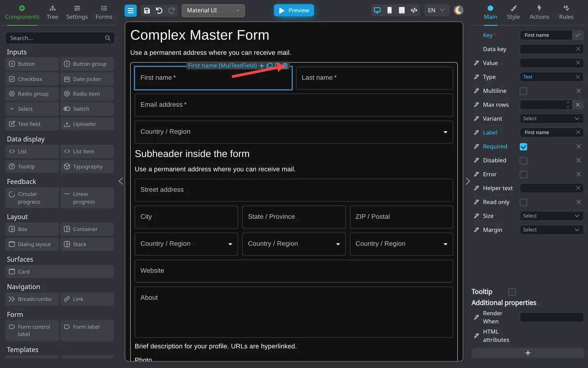Open the Rules properties tab
This screenshot has height=368, width=588.
(566, 13)
